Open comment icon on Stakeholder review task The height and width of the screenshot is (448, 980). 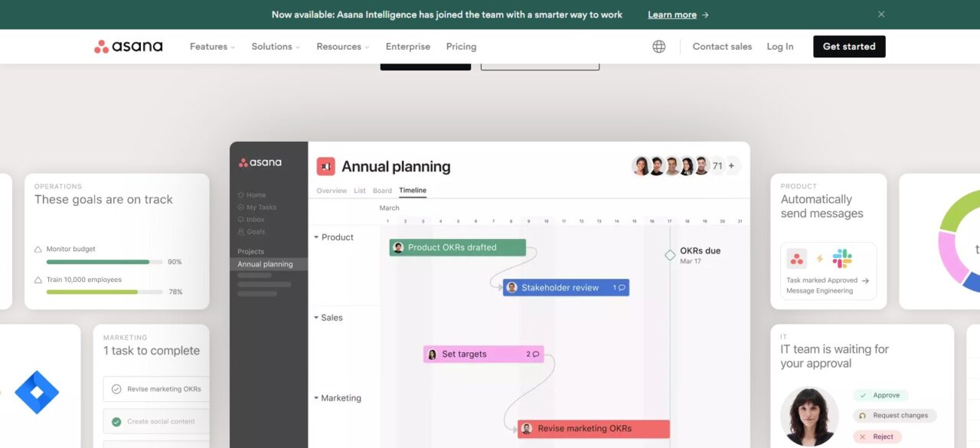pos(622,288)
